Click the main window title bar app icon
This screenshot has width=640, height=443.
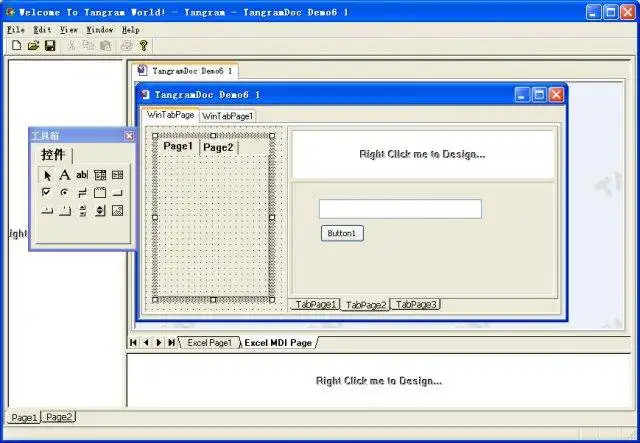point(11,12)
